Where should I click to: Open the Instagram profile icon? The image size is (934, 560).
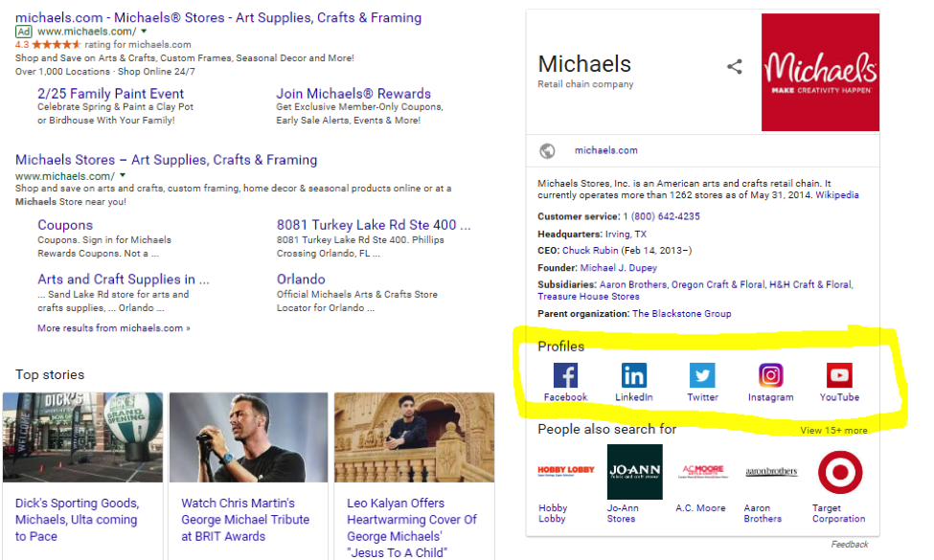tap(771, 375)
